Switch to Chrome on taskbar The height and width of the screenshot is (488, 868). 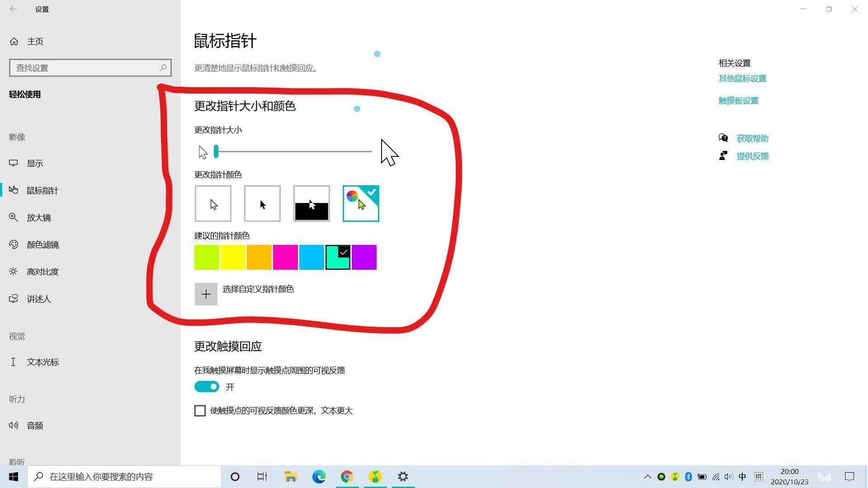pyautogui.click(x=347, y=477)
